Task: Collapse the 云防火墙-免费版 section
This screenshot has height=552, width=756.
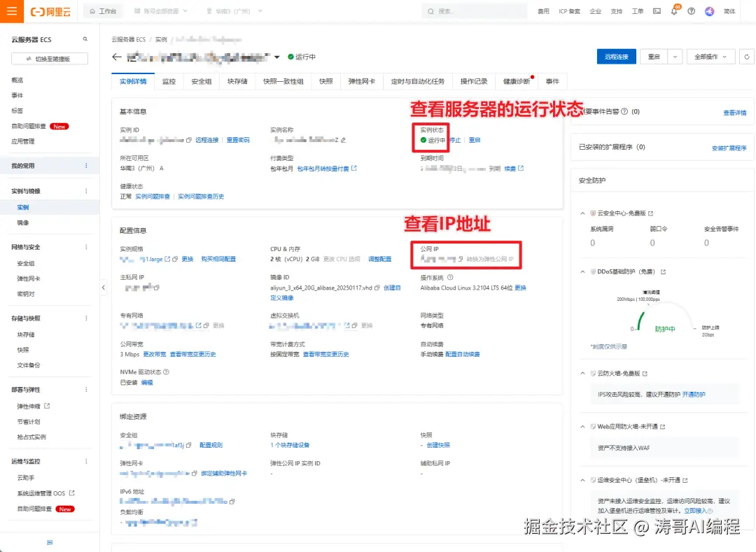Action: (582, 374)
